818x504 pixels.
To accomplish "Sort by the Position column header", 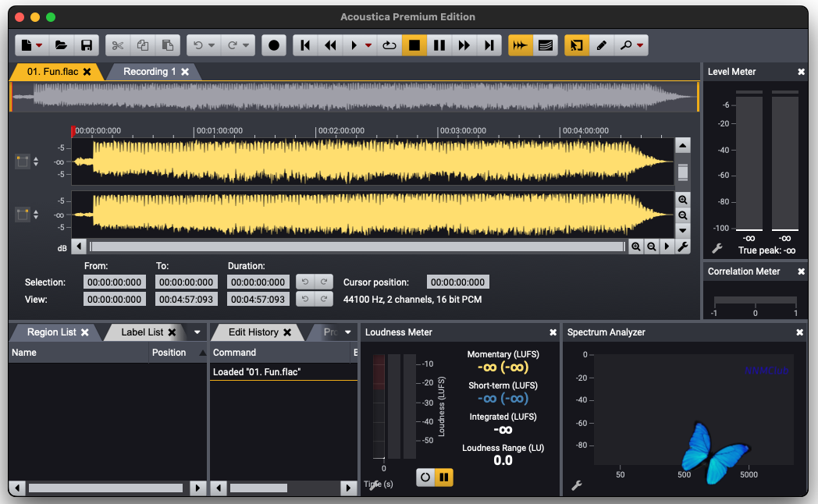I will (x=177, y=353).
